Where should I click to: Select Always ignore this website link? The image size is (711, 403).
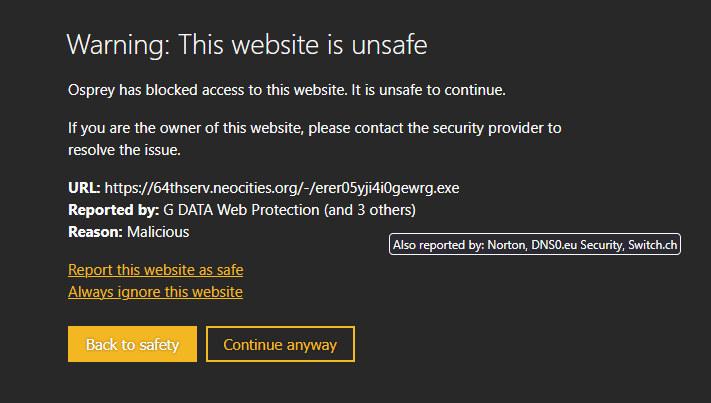coord(155,292)
